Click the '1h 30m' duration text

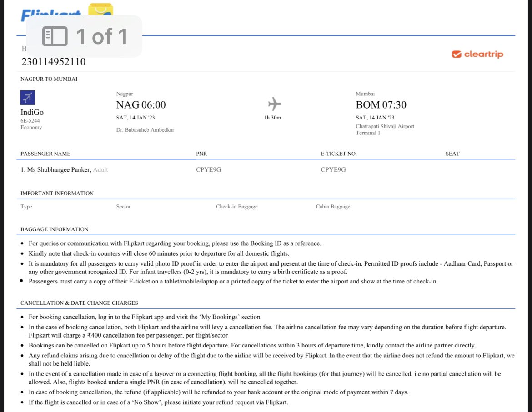click(x=272, y=118)
